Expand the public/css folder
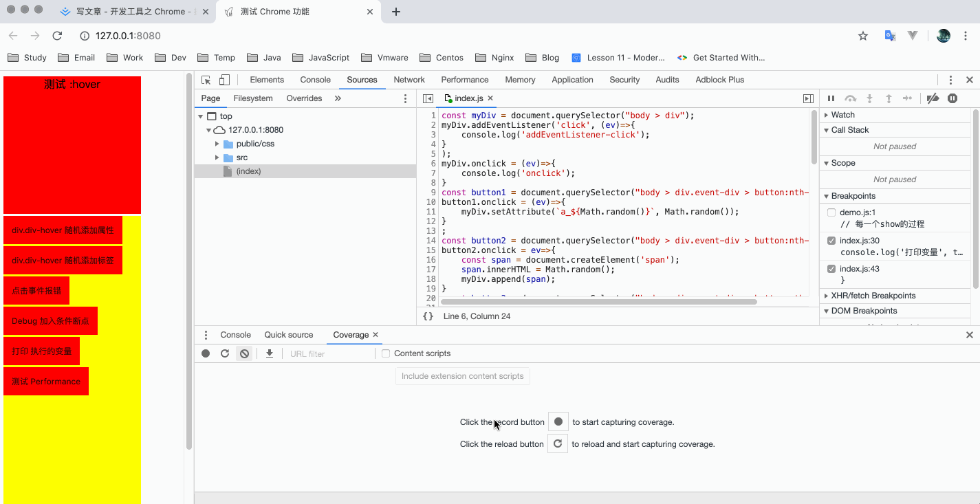This screenshot has height=504, width=980. coord(217,144)
